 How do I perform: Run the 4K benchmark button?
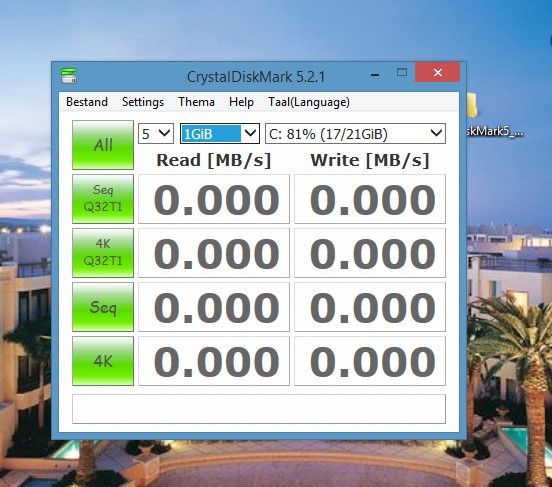[x=103, y=361]
